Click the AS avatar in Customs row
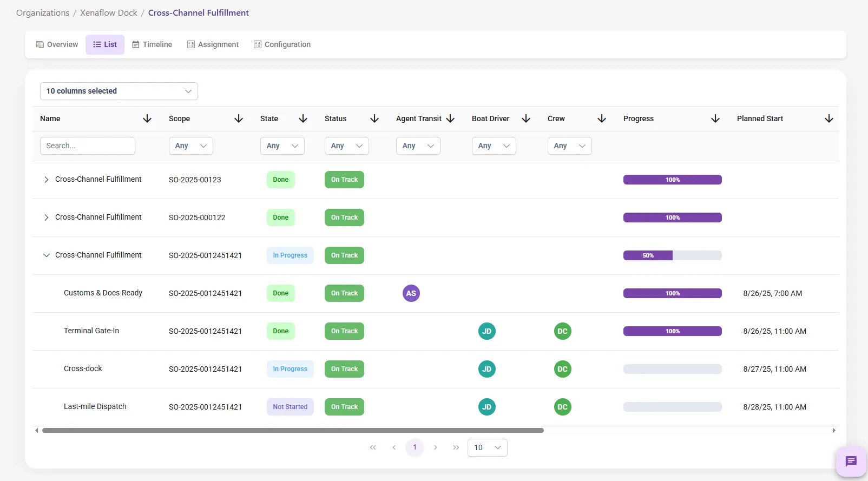The image size is (868, 481). [x=411, y=293]
